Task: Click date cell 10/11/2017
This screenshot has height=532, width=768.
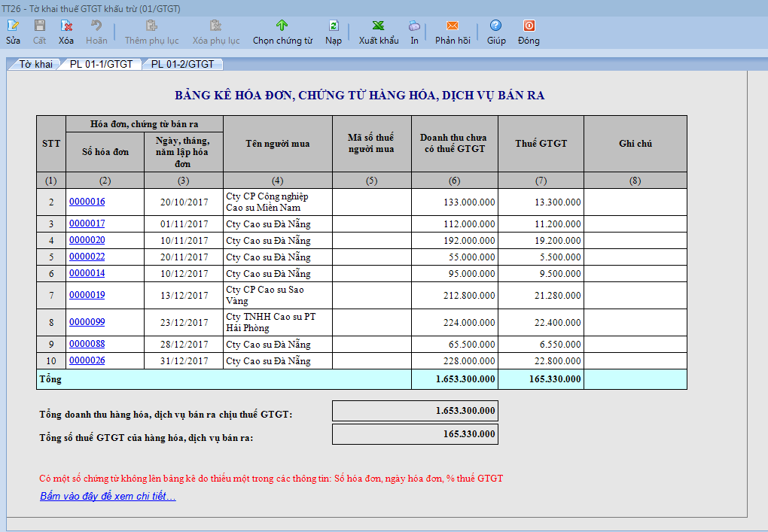Action: pyautogui.click(x=184, y=241)
